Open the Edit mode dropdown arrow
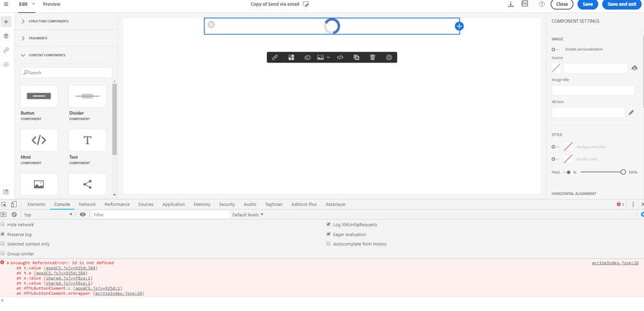 (34, 4)
